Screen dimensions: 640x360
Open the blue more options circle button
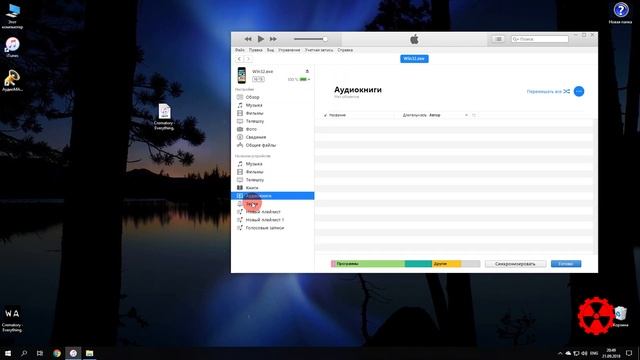tap(579, 91)
